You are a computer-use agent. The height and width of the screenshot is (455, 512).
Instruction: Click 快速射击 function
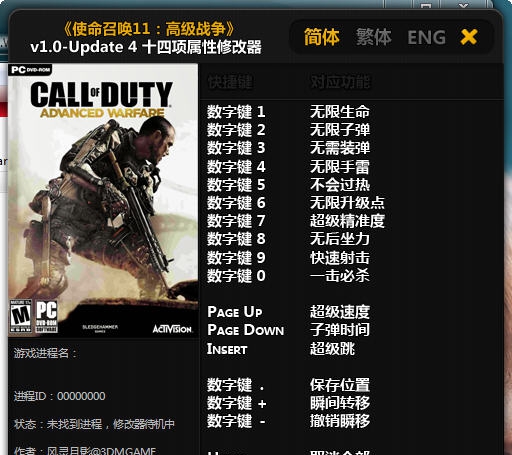point(340,258)
